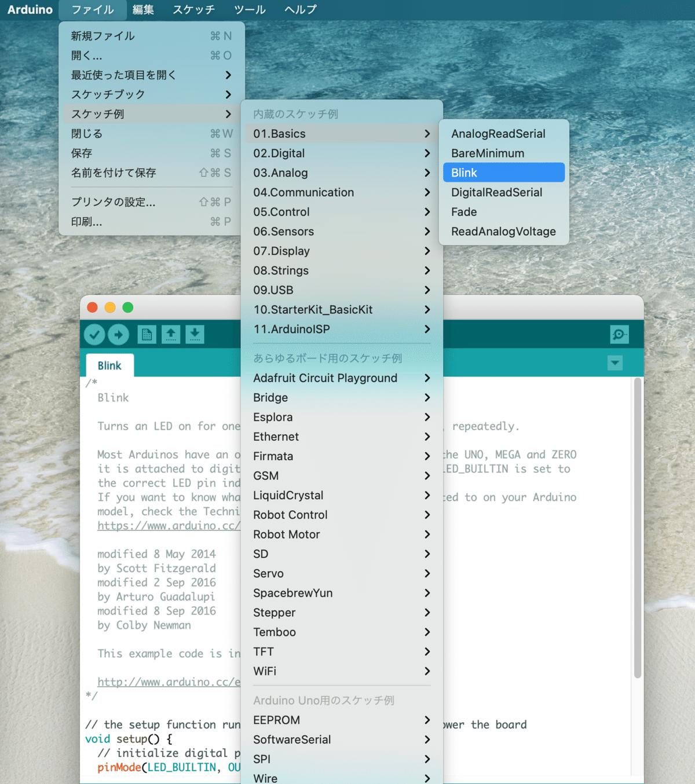Choose プリンタの設定… menu entry
The height and width of the screenshot is (784, 695).
[152, 202]
